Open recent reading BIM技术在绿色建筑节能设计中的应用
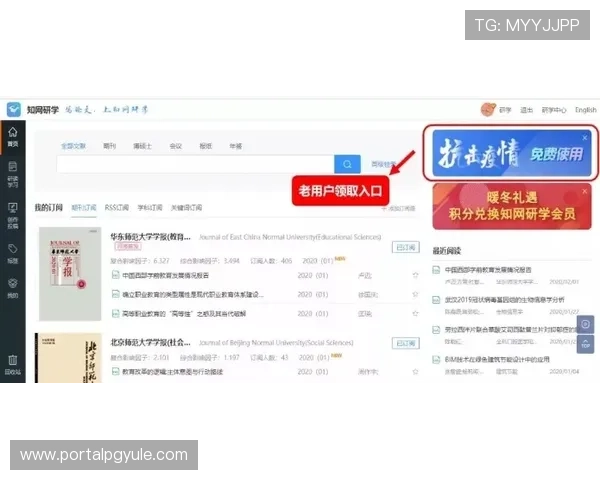 click(497, 359)
